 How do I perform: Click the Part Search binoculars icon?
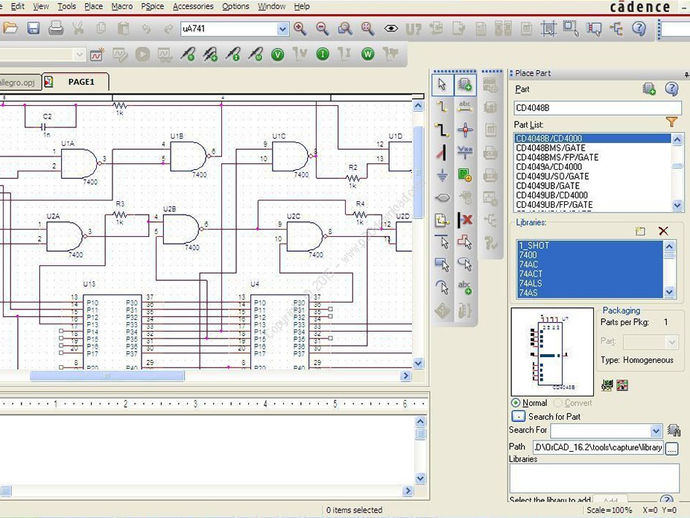pyautogui.click(x=674, y=430)
